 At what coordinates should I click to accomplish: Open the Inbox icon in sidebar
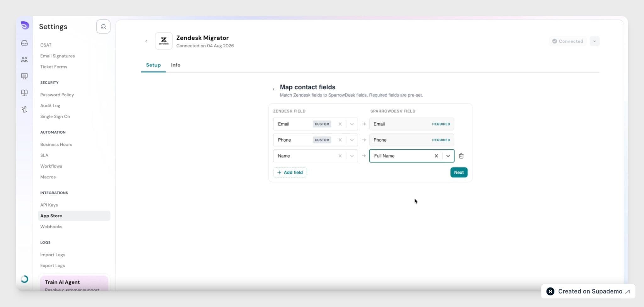point(25,43)
